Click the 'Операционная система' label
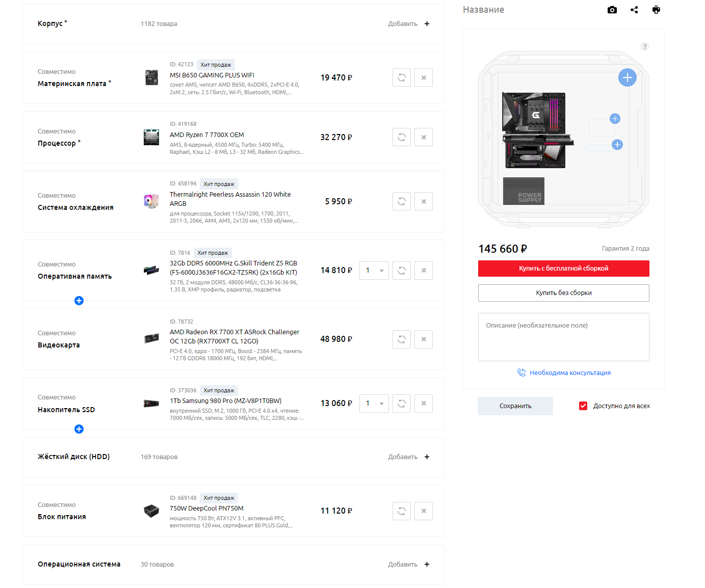 pos(79,564)
